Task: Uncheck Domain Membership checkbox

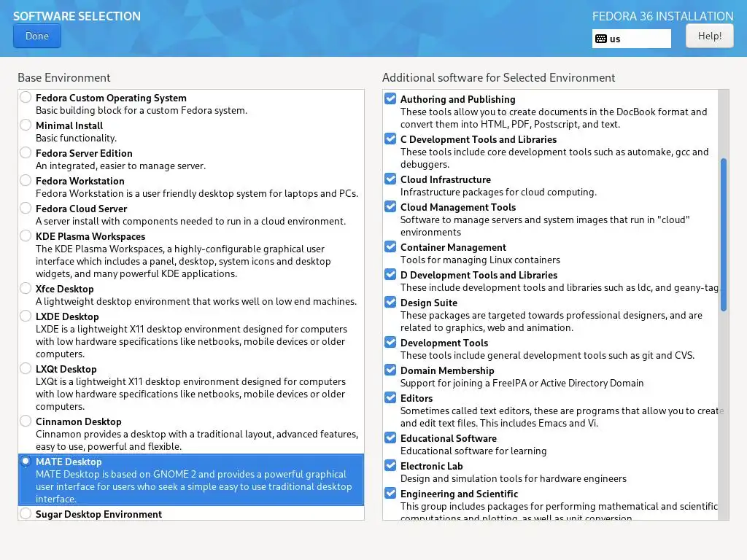Action: tap(390, 370)
